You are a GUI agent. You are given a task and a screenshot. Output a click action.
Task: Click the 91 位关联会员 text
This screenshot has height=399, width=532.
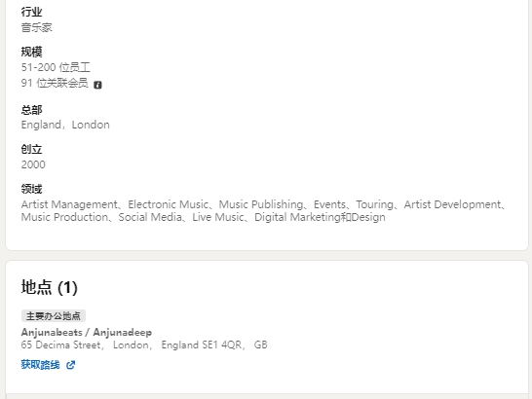click(x=55, y=83)
